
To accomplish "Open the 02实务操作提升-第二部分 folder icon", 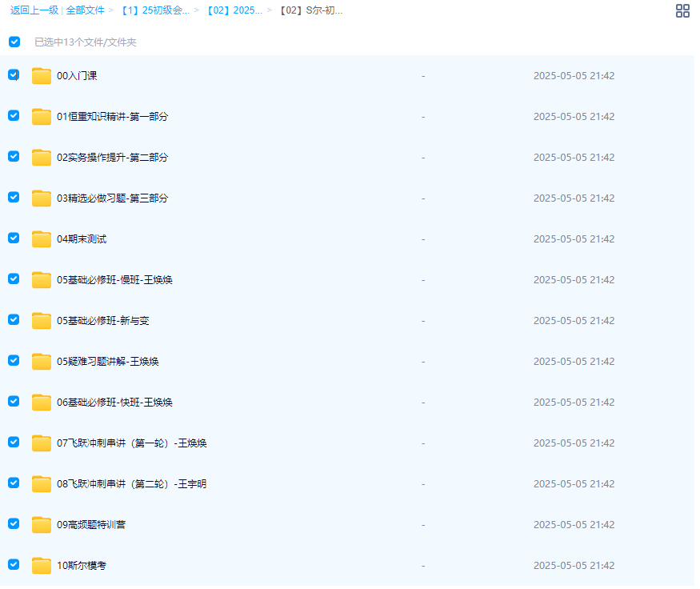I will point(41,157).
